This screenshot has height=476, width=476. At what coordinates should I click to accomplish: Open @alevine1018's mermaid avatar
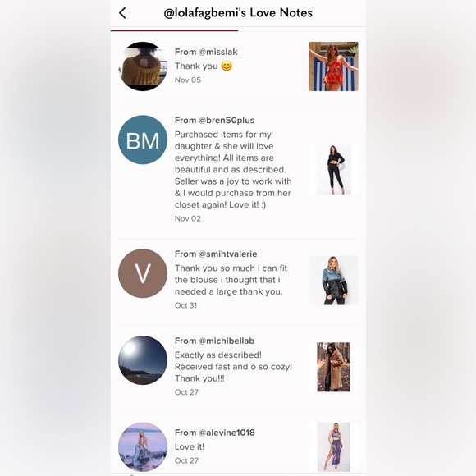[x=143, y=446]
